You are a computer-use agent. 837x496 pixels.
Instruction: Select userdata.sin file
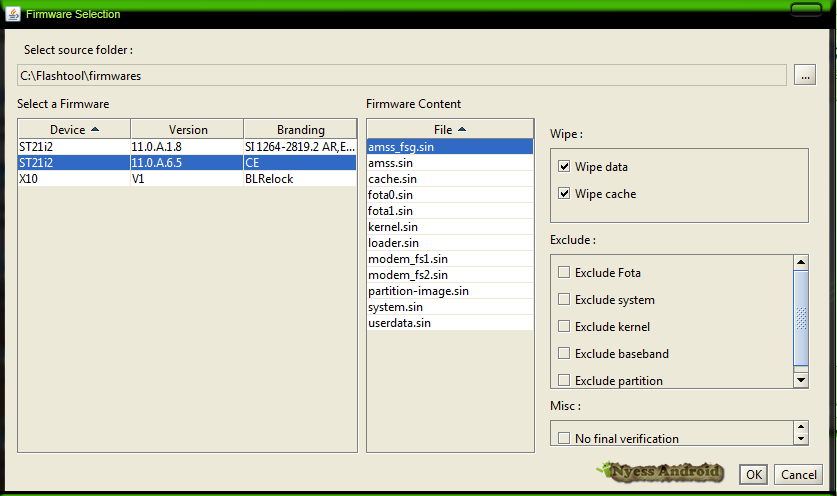tap(450, 323)
